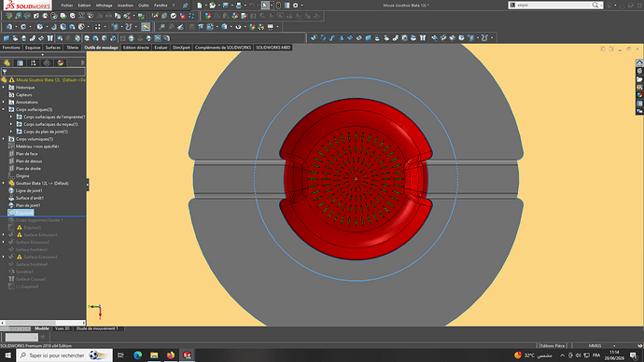Screen dimensions: 644x362
Task: Open the PropertyManager tab icon
Action: point(21,63)
